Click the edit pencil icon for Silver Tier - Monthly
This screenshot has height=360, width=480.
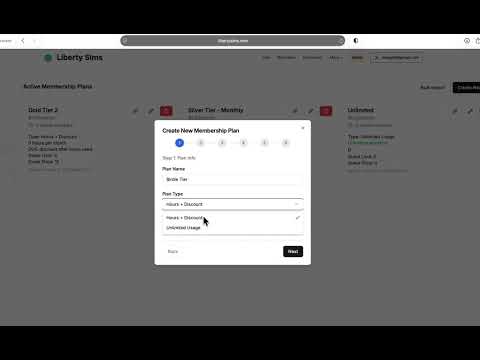[311, 111]
